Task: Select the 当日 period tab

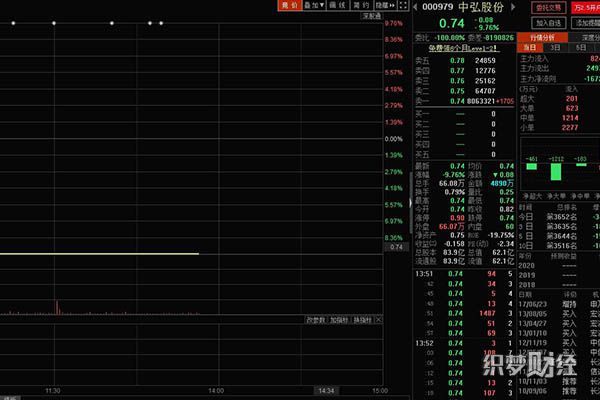Action: (530, 47)
